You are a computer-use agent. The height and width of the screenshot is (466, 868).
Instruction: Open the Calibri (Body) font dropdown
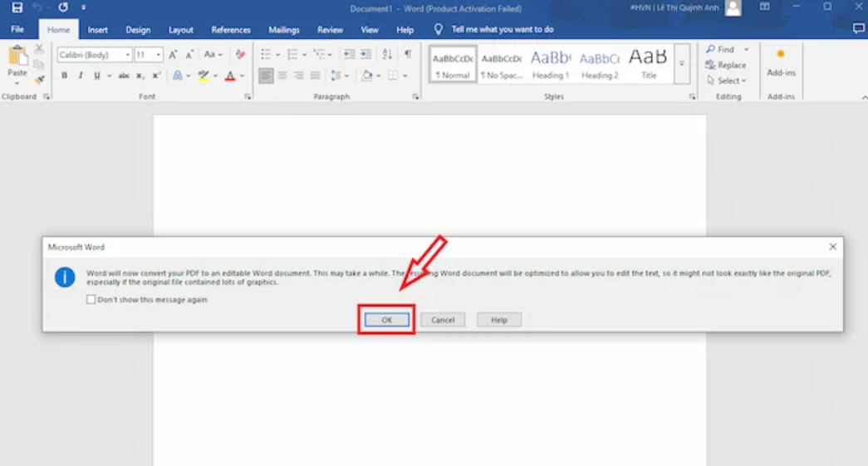point(128,55)
